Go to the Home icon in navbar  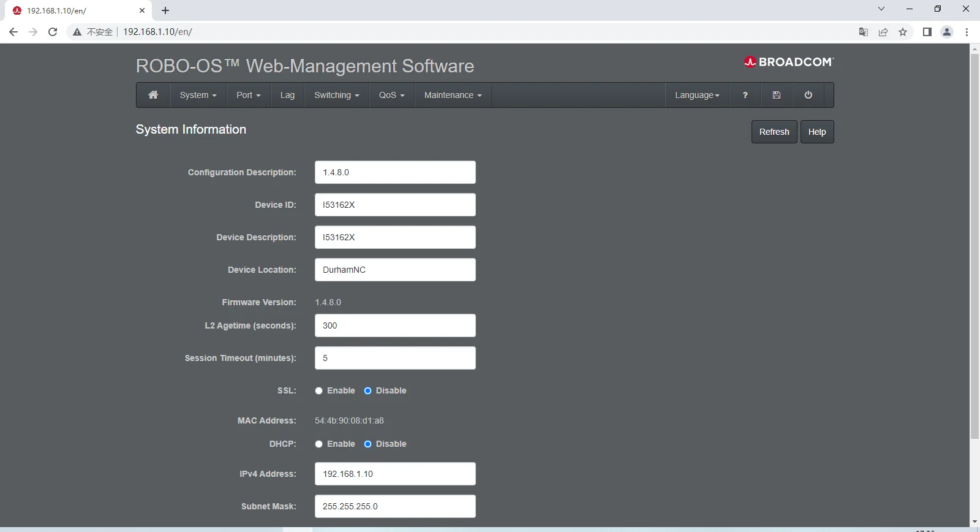[x=153, y=95]
